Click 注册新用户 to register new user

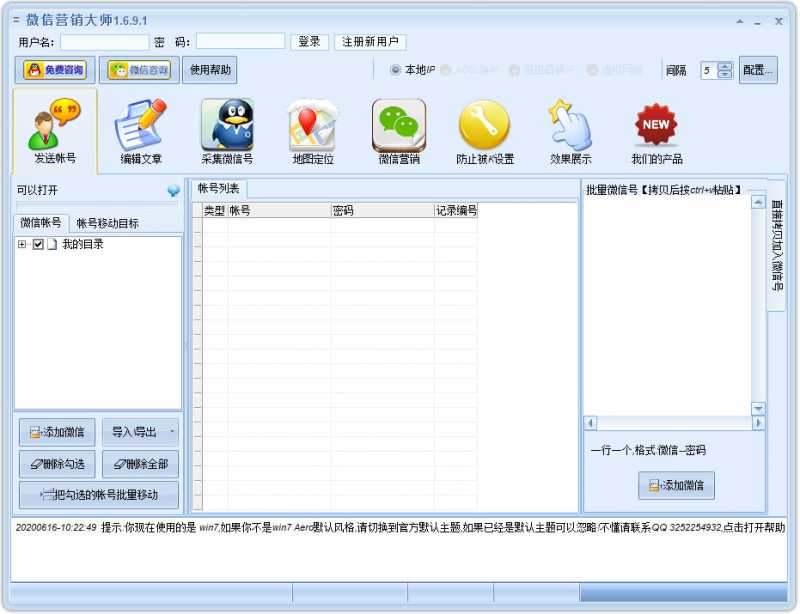tap(368, 41)
